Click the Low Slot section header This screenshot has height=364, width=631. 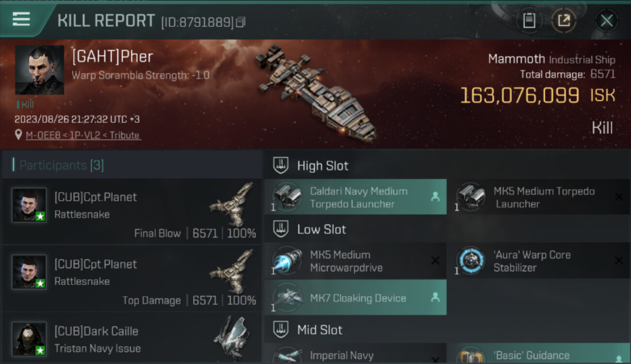(x=321, y=230)
